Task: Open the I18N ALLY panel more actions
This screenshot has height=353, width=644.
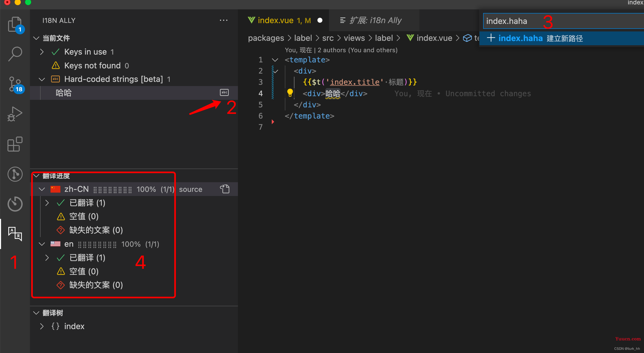Action: click(x=224, y=20)
